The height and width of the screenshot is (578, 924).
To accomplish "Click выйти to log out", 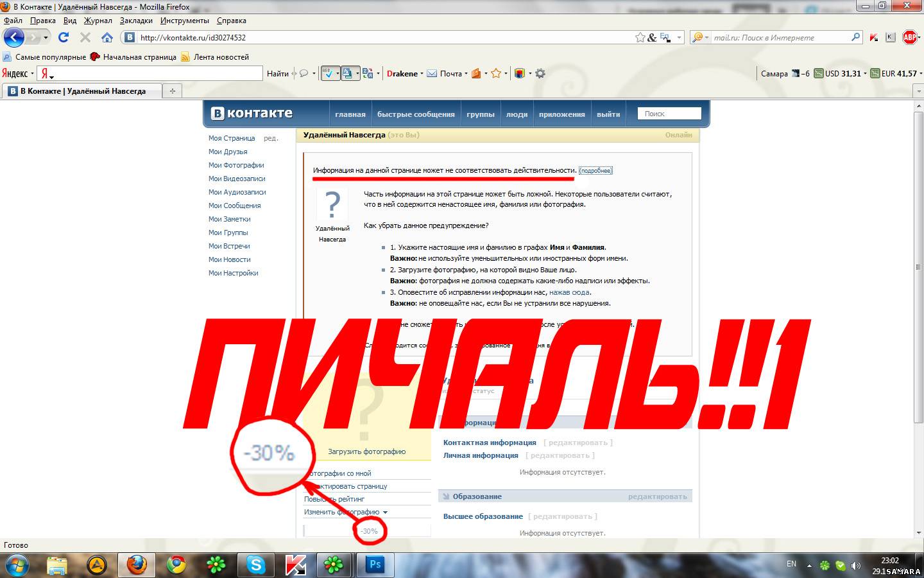I will (608, 114).
